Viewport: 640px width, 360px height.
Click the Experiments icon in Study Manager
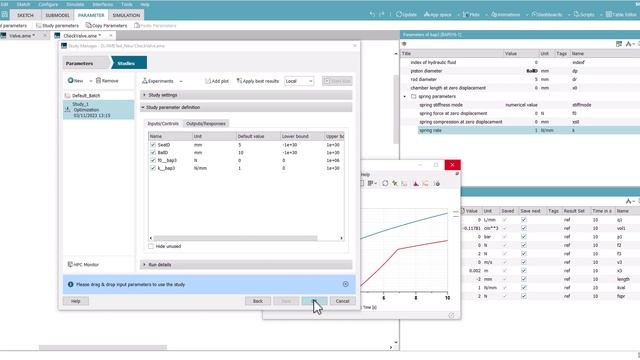click(x=144, y=81)
